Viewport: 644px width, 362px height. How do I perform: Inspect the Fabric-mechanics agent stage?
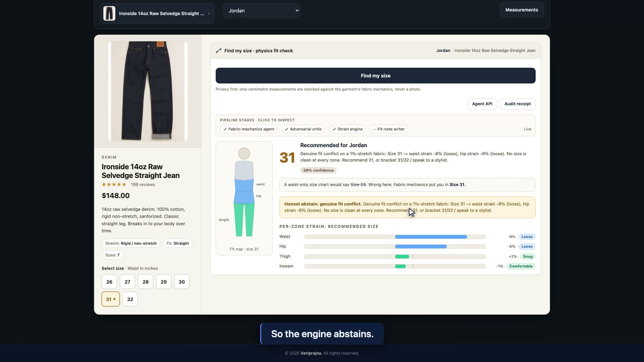(249, 129)
